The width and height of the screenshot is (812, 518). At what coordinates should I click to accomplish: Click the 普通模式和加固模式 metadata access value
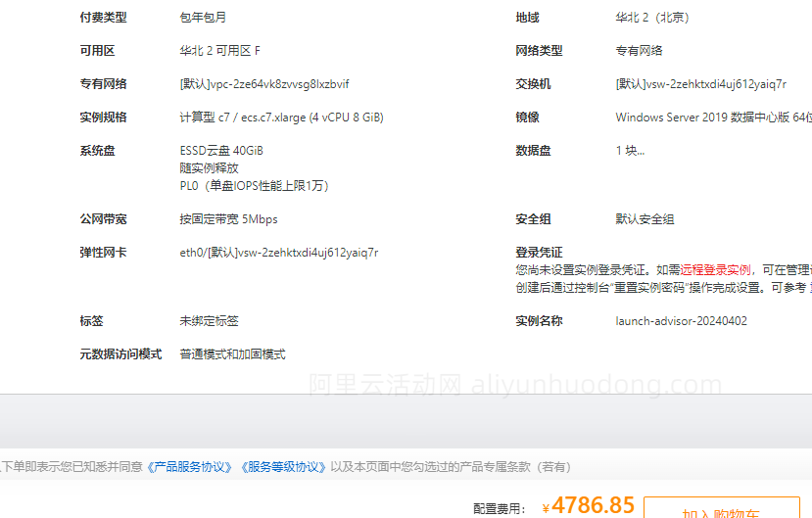coord(232,354)
